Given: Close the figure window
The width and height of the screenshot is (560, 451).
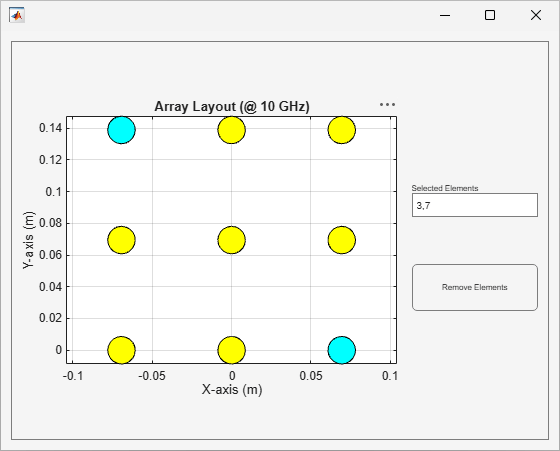Looking at the screenshot, I should pyautogui.click(x=536, y=15).
